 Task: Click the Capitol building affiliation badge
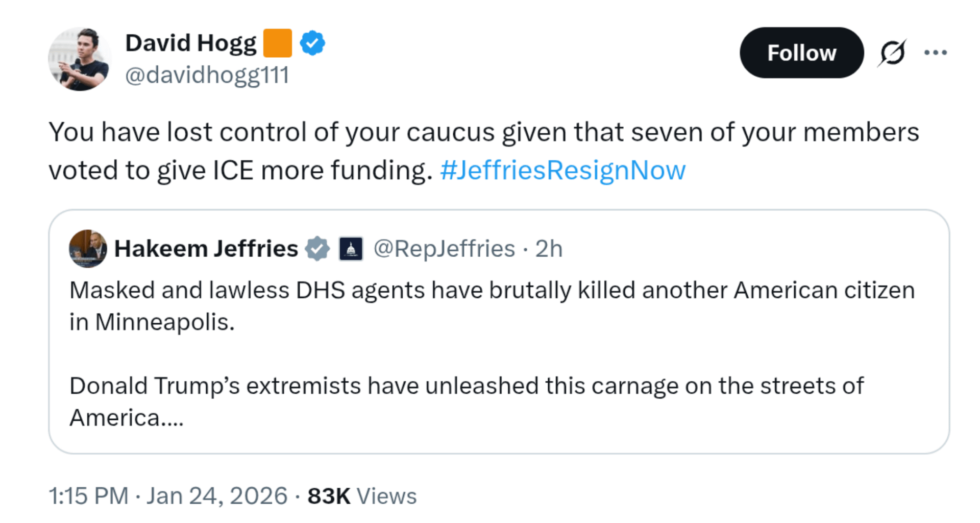351,249
